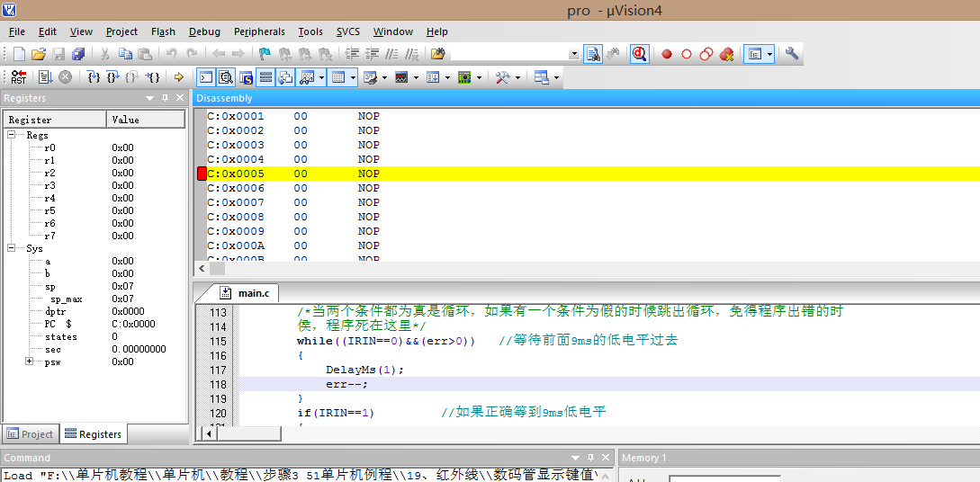Viewport: 980px width, 482px height.
Task: Open Find in Files folder-binoculars icon
Action: (437, 54)
